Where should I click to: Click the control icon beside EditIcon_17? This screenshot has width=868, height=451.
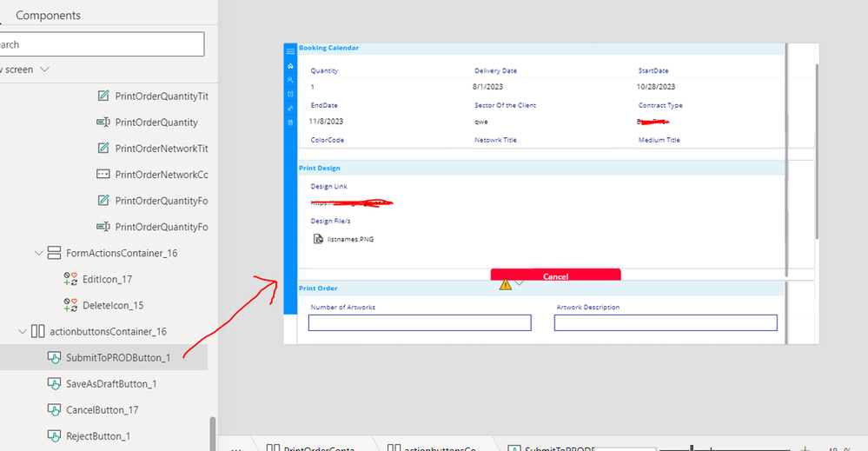(x=70, y=278)
